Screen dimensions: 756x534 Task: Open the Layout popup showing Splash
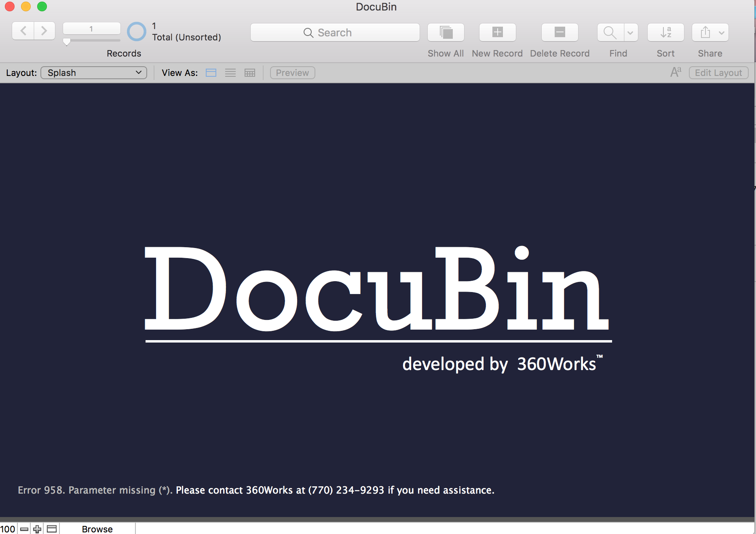(x=94, y=73)
